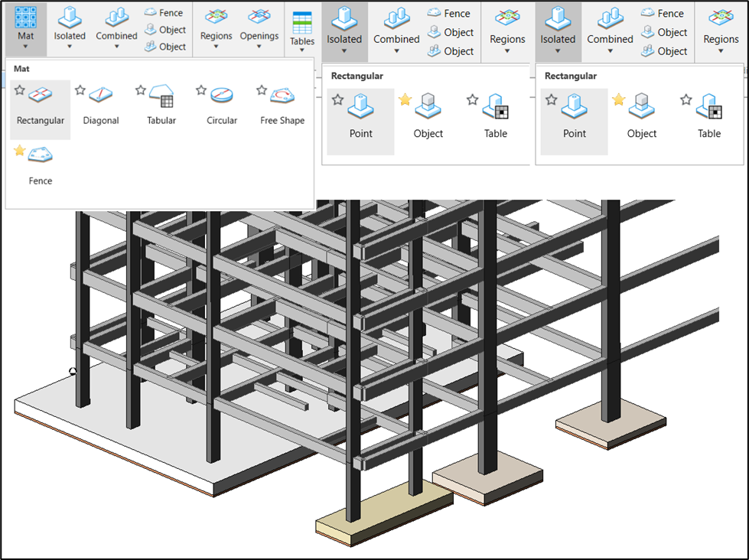Select the Rectangular mat foundation tool
Image resolution: width=749 pixels, height=560 pixels.
[40, 107]
